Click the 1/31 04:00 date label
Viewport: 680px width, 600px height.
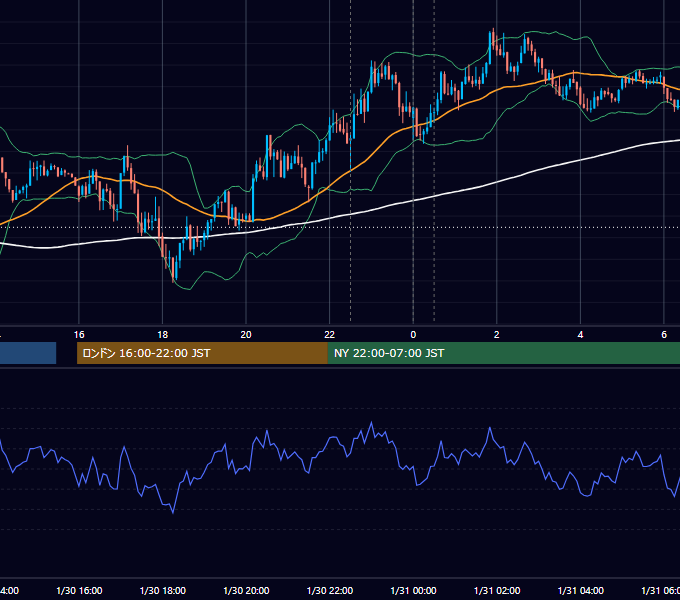pos(581,590)
